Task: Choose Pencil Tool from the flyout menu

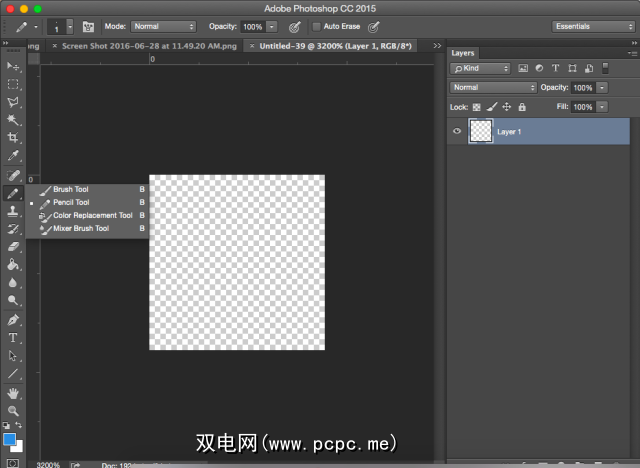Action: pos(71,202)
